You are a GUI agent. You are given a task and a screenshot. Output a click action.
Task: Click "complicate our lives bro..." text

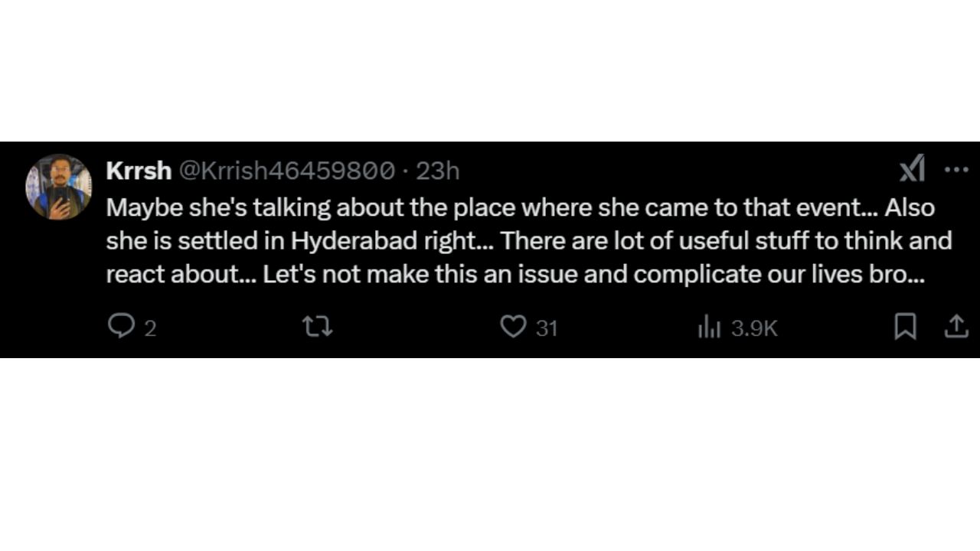point(779,275)
